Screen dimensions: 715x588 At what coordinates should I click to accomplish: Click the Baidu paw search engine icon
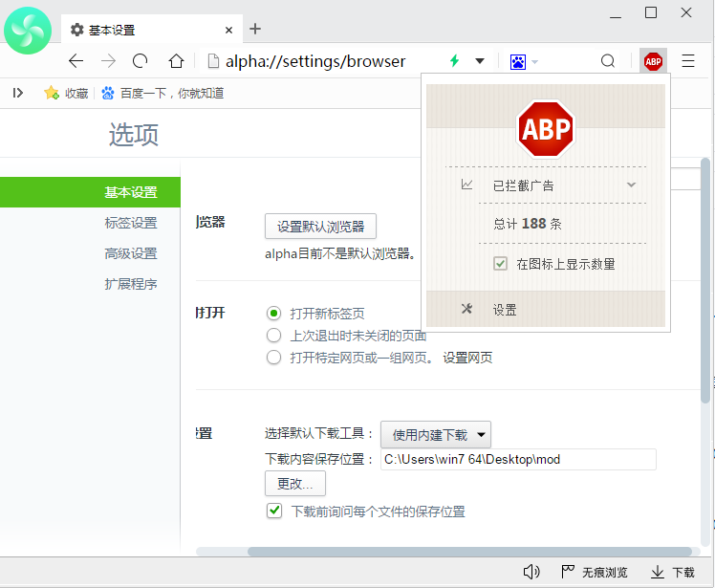[517, 61]
